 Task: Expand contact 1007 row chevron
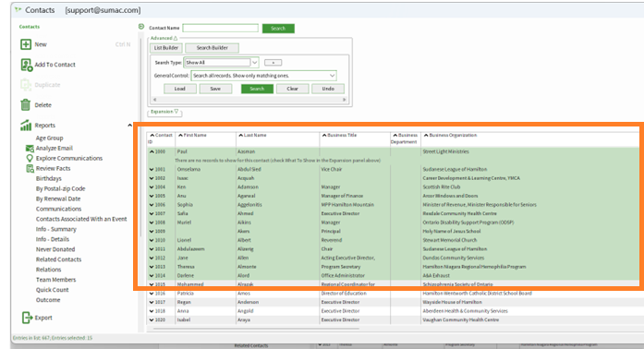152,214
